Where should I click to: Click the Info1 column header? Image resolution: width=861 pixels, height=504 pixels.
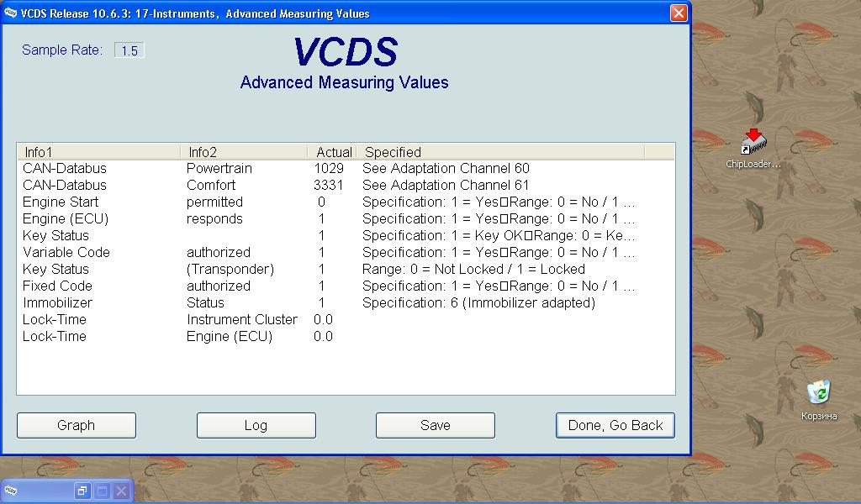coord(99,152)
